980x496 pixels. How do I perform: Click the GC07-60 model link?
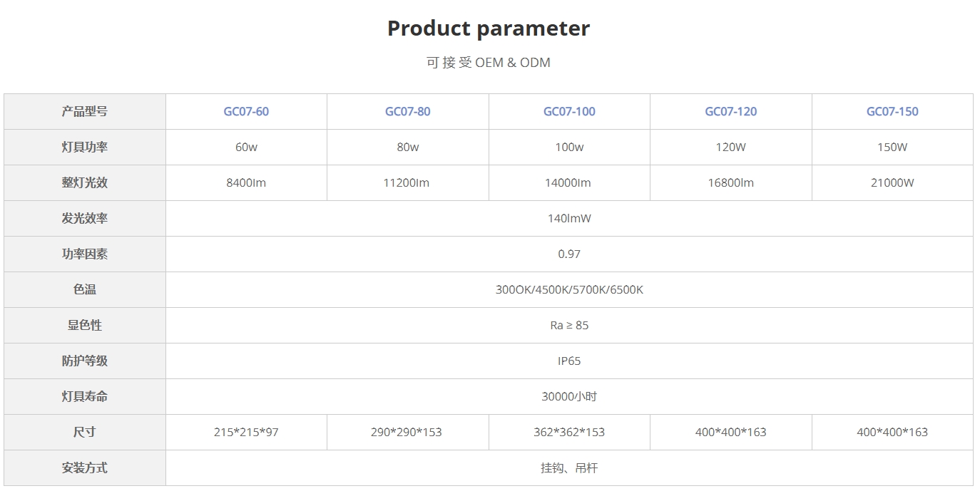246,112
